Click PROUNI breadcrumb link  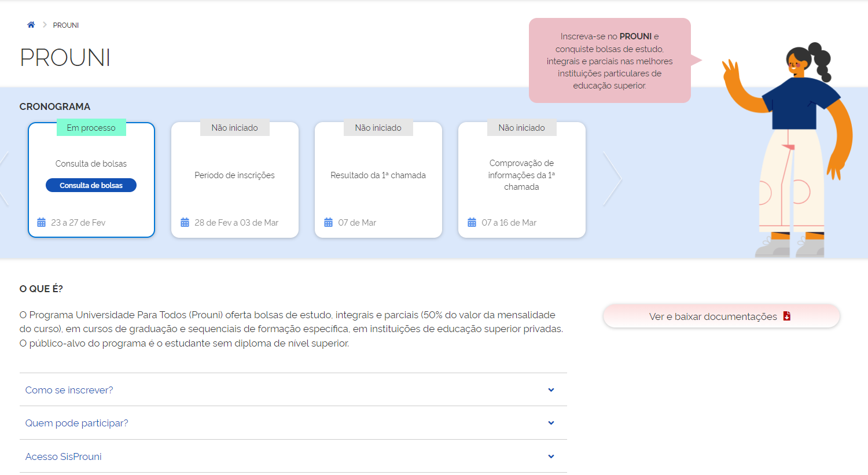coord(66,25)
